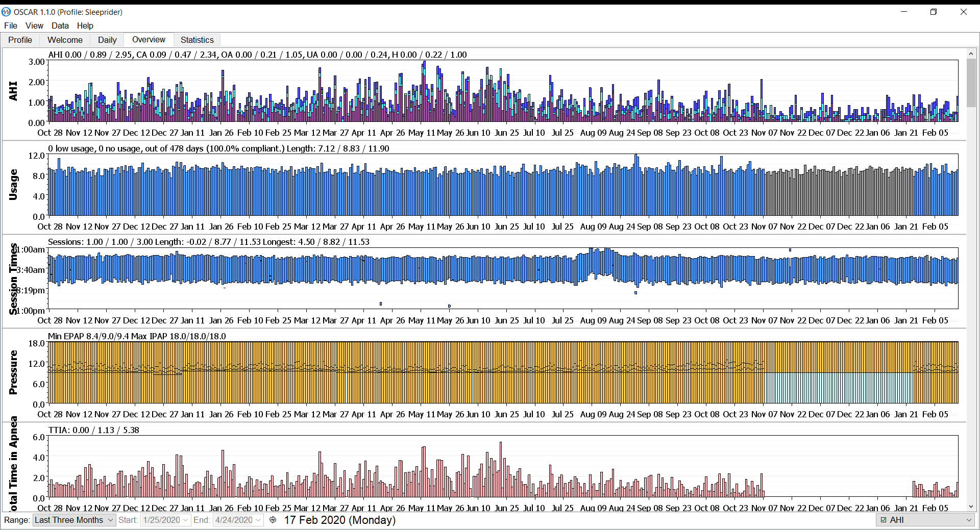The height and width of the screenshot is (530, 980).
Task: Click the Min EPAP Max IPAP summary text
Action: 137,336
